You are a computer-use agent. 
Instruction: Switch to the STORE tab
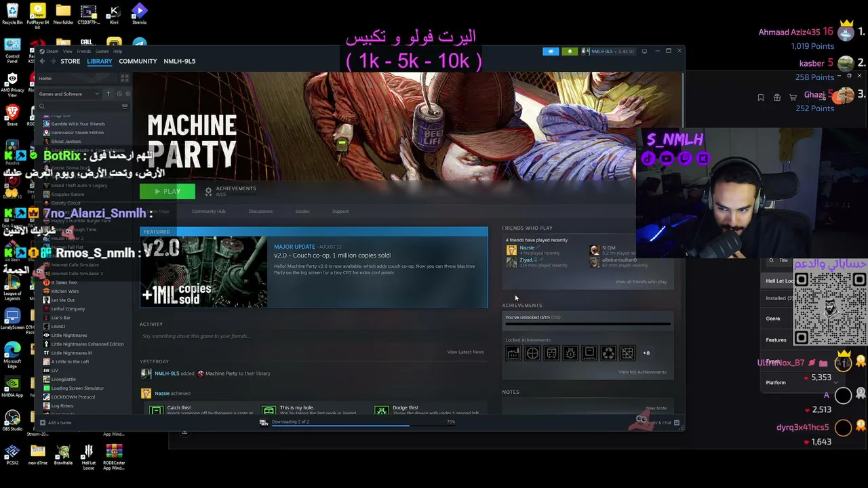click(71, 61)
